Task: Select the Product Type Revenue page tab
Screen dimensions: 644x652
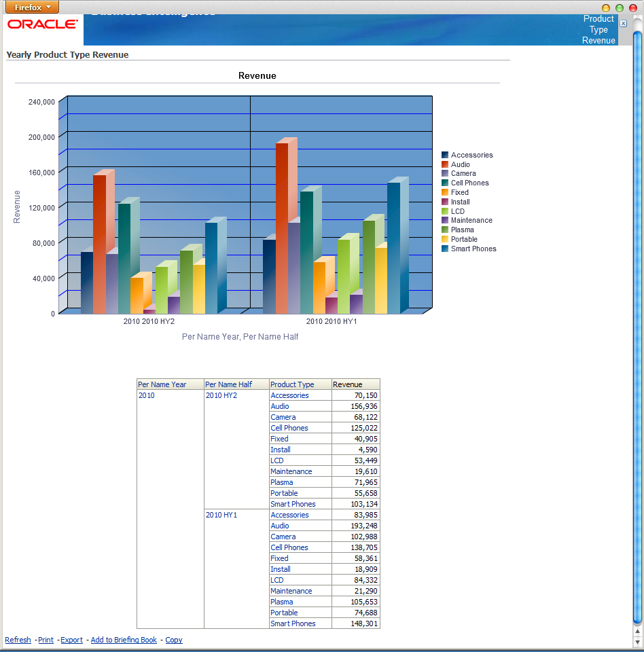Action: (598, 29)
